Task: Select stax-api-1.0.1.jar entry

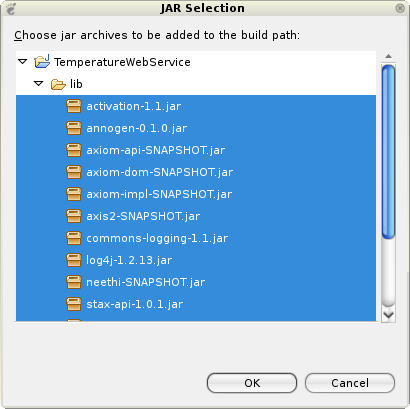Action: (135, 304)
